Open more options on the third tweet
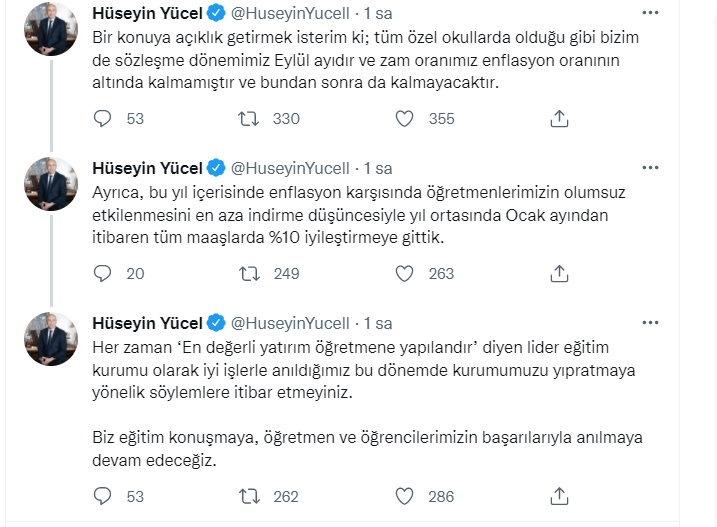 click(650, 323)
